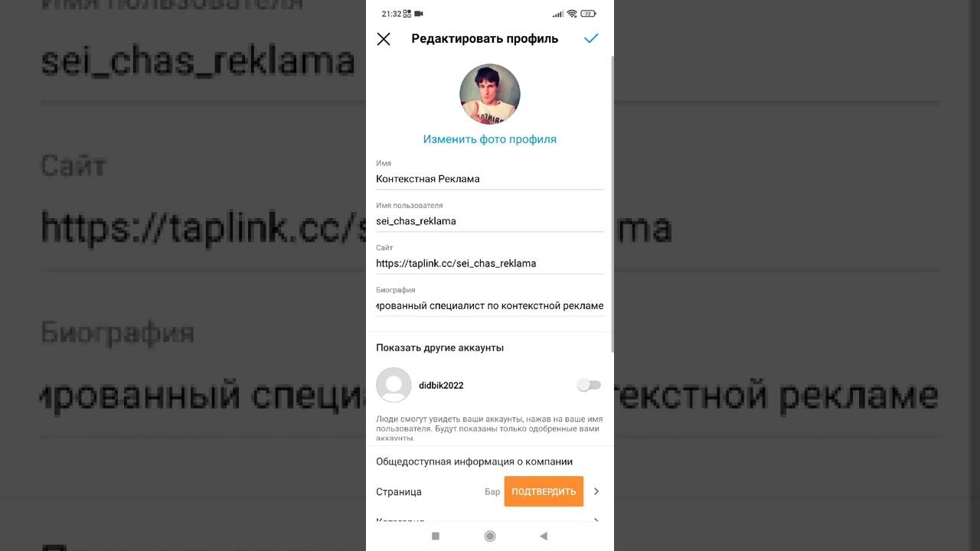
Task: Edit the Имя field Контекстная Реклама
Action: 490,179
